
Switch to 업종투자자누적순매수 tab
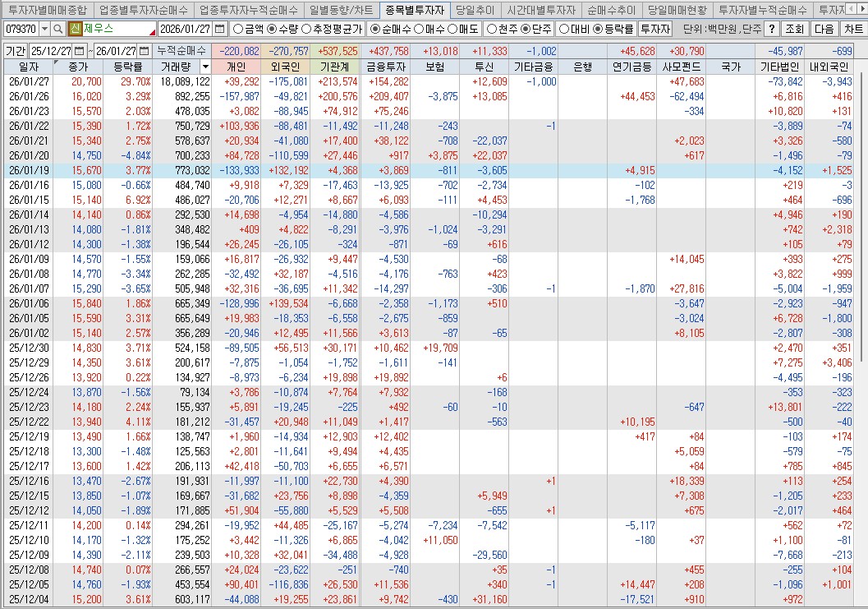click(x=249, y=9)
